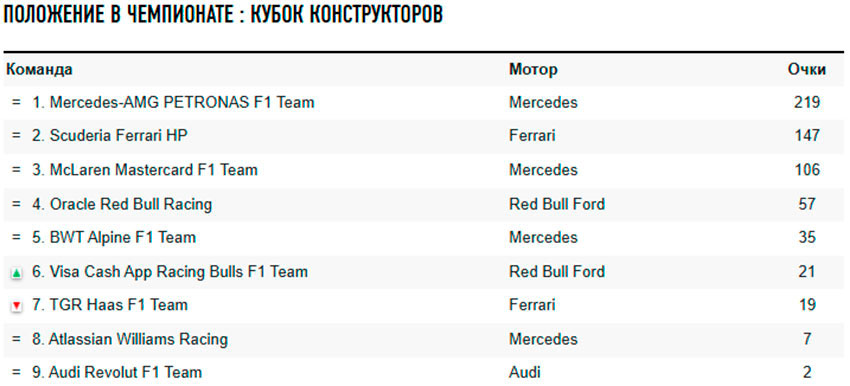Click the 147 points for Ferrari
850x386 pixels.
[807, 136]
